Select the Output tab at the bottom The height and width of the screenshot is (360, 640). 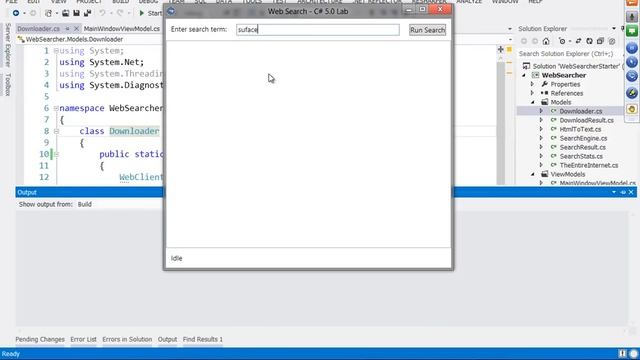pos(167,339)
